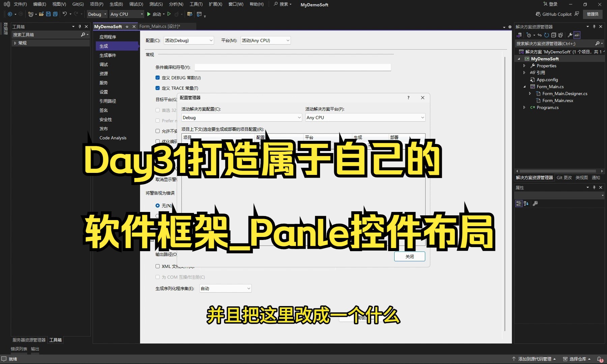
Task: Click the solution explorer home switch views icon
Action: coord(519,35)
